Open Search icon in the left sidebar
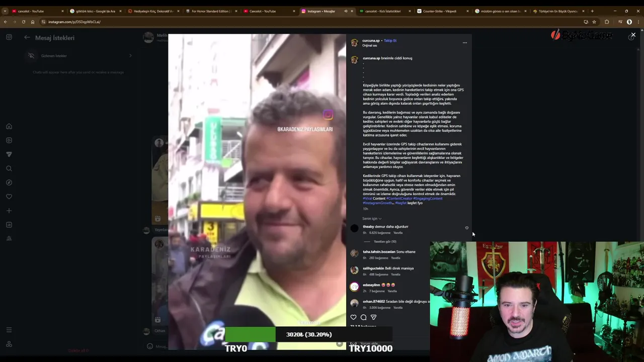 tap(9, 168)
